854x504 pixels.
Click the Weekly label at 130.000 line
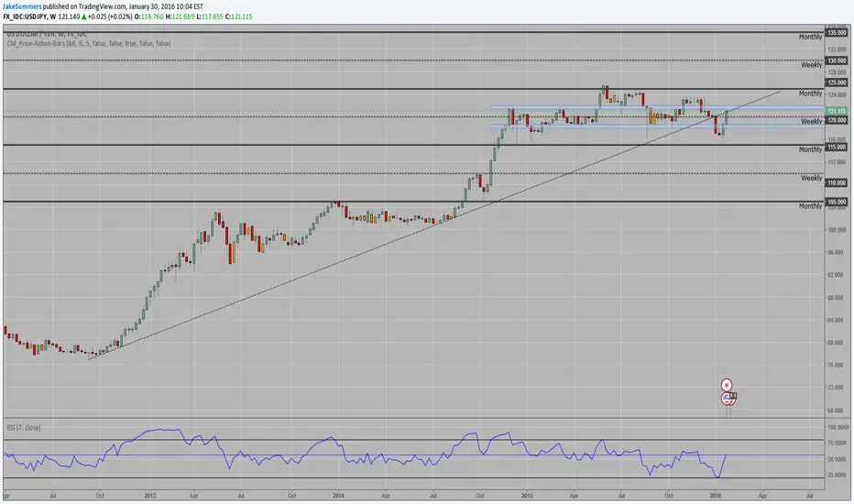click(x=812, y=65)
